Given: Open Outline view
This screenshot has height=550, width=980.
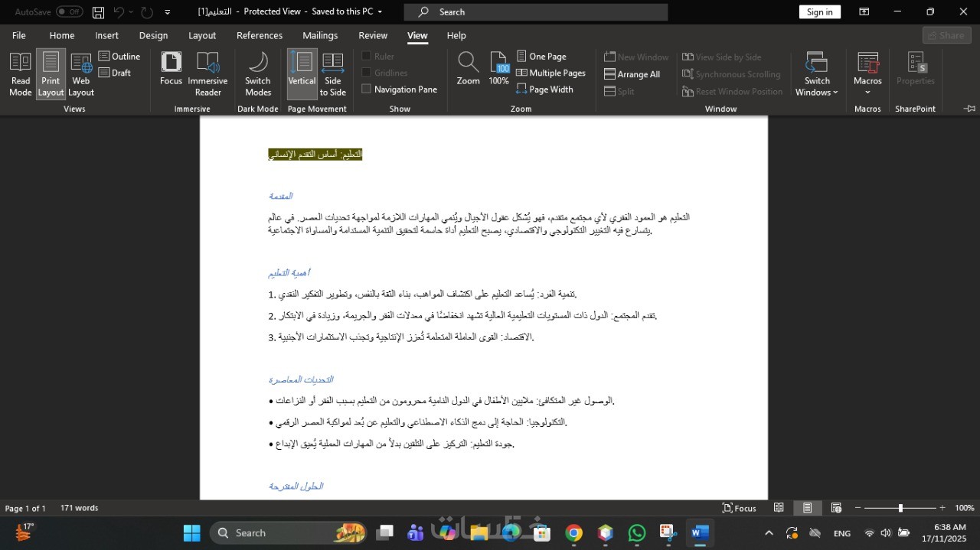Looking at the screenshot, I should coord(119,57).
